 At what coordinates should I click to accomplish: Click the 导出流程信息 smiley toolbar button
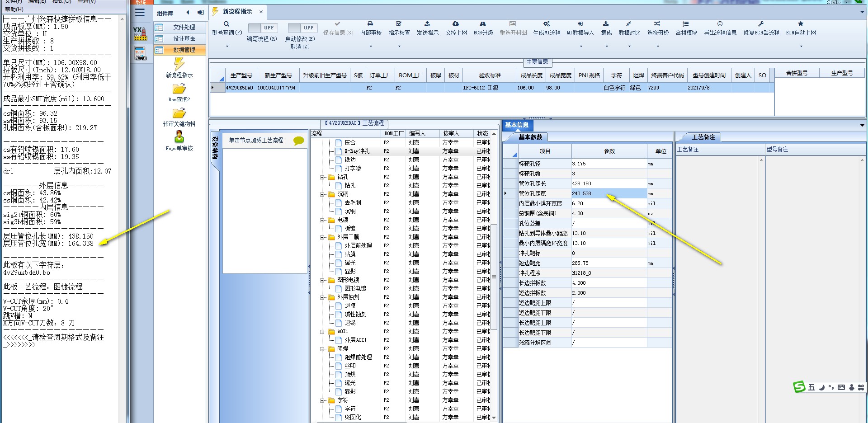[x=720, y=28]
